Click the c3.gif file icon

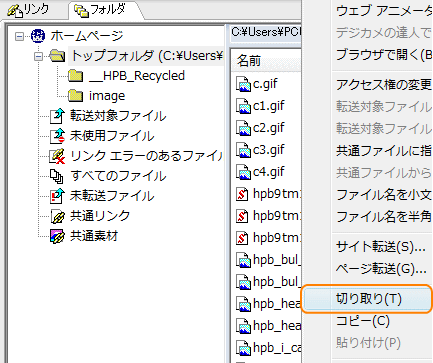243,150
